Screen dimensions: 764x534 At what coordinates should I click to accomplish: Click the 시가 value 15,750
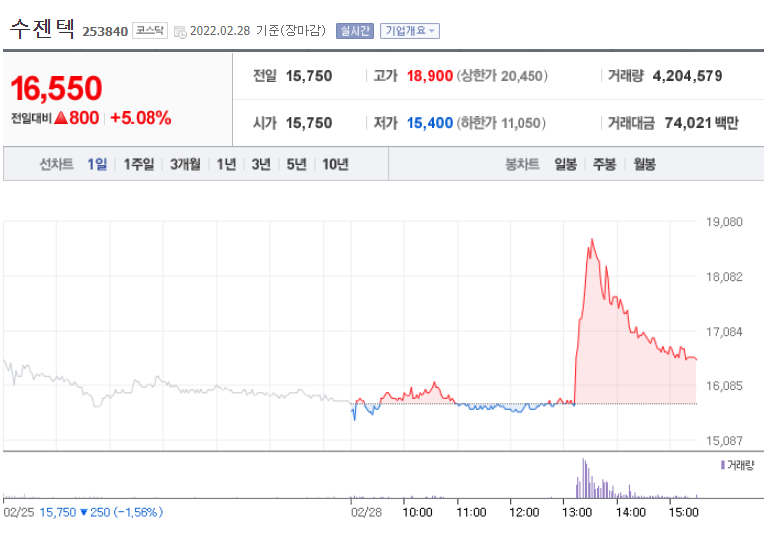click(x=309, y=123)
